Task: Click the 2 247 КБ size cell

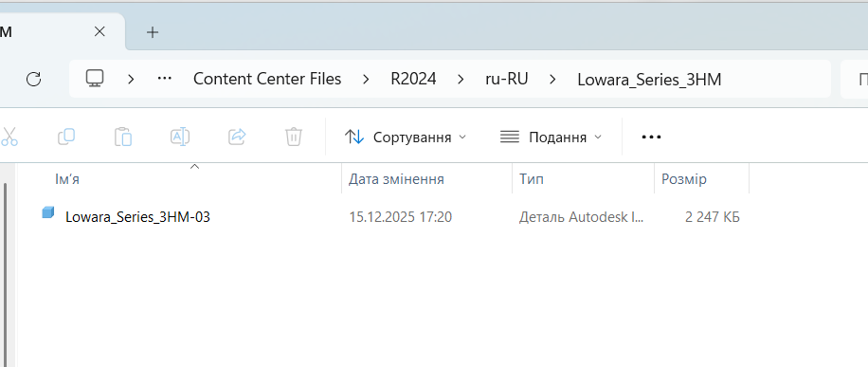Action: click(712, 217)
